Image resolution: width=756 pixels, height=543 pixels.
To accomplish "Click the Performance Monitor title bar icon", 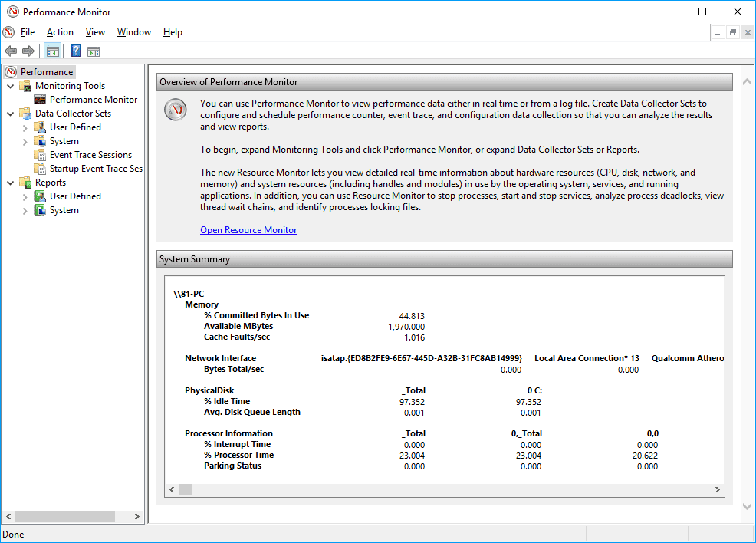I will [13, 12].
